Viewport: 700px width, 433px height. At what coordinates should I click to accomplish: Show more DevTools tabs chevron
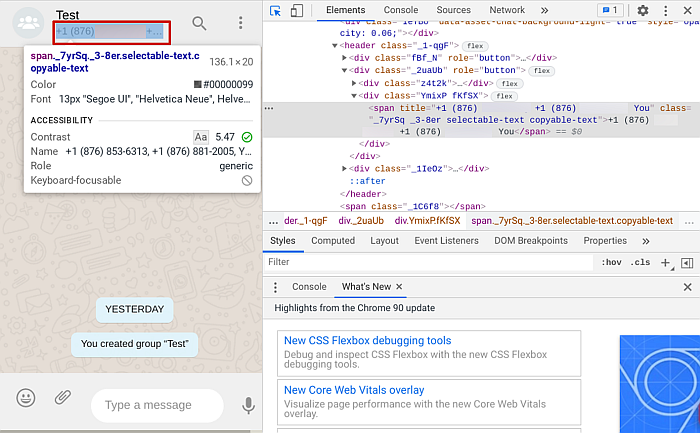(x=545, y=10)
